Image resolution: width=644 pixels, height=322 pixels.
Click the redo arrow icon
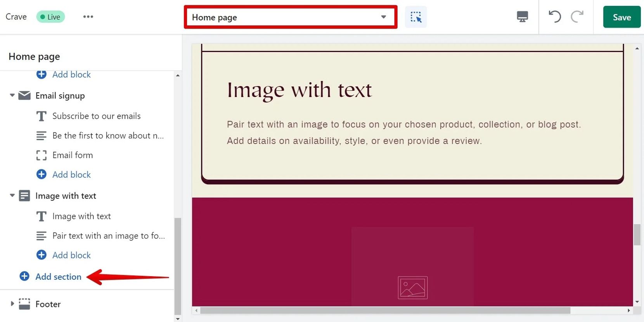point(577,17)
